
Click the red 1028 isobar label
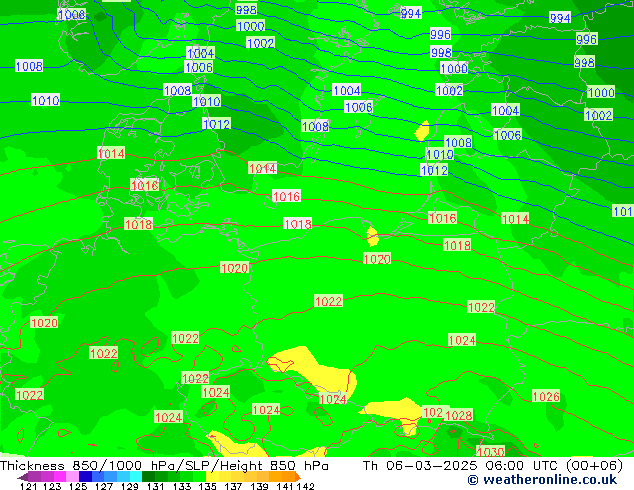tap(459, 415)
